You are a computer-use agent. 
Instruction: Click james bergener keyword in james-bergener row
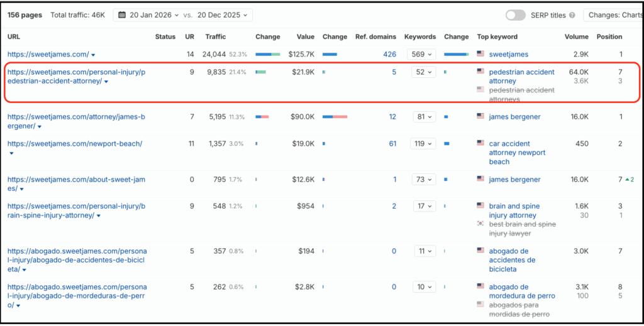[514, 116]
